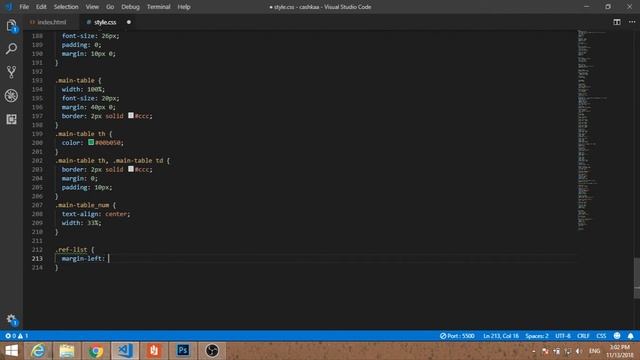Click line number 213 in gutter
The height and width of the screenshot is (360, 640).
point(37,258)
